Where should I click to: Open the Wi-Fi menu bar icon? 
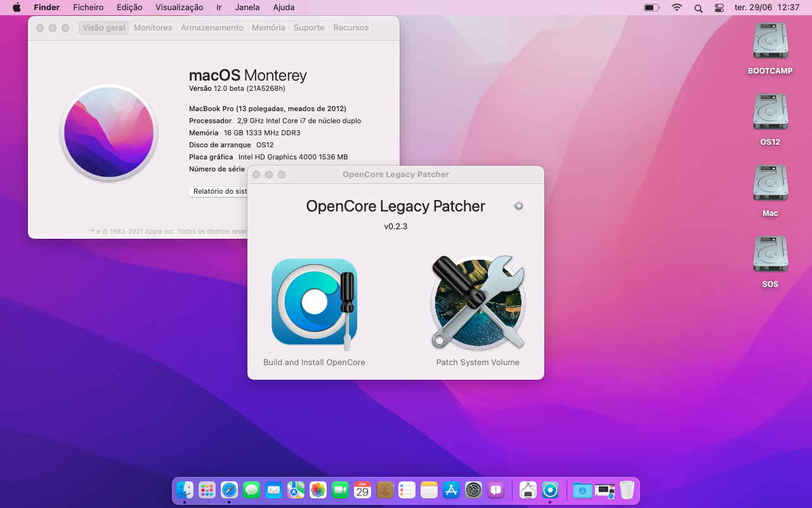point(677,8)
